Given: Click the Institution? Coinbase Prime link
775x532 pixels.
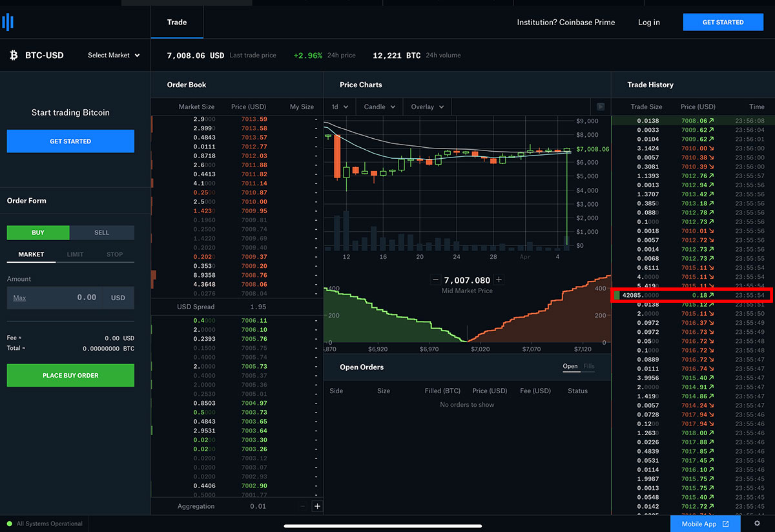Looking at the screenshot, I should click(x=566, y=22).
